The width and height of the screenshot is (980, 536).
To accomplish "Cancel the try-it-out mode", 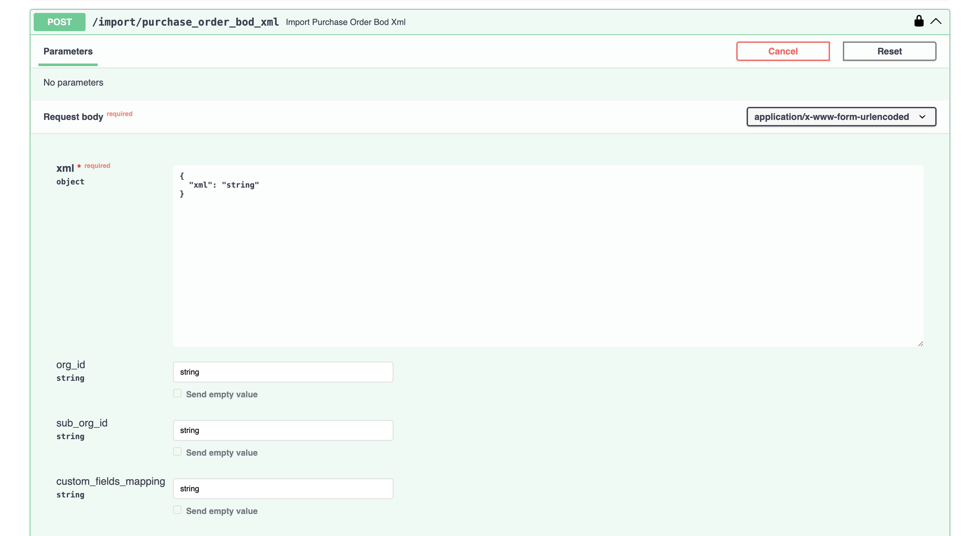I will [x=783, y=51].
